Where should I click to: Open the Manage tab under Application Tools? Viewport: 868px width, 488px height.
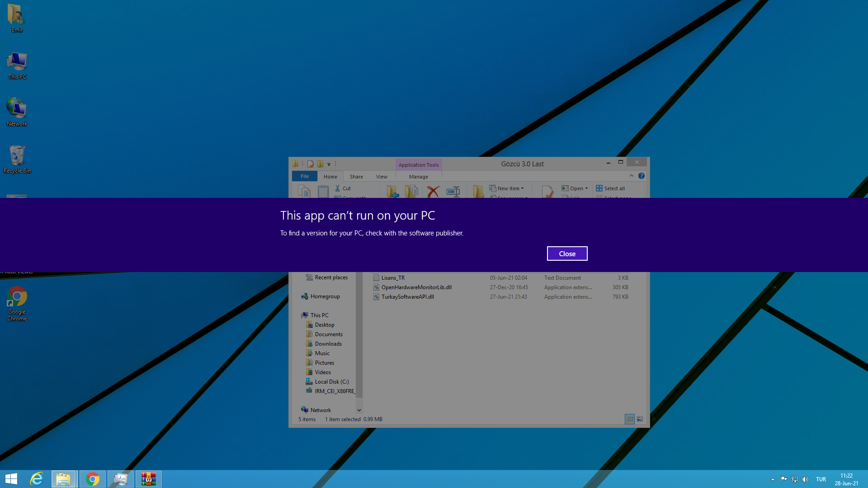click(418, 177)
